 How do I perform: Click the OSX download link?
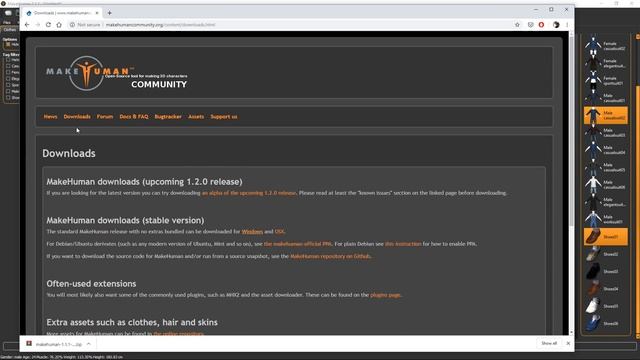(280, 231)
